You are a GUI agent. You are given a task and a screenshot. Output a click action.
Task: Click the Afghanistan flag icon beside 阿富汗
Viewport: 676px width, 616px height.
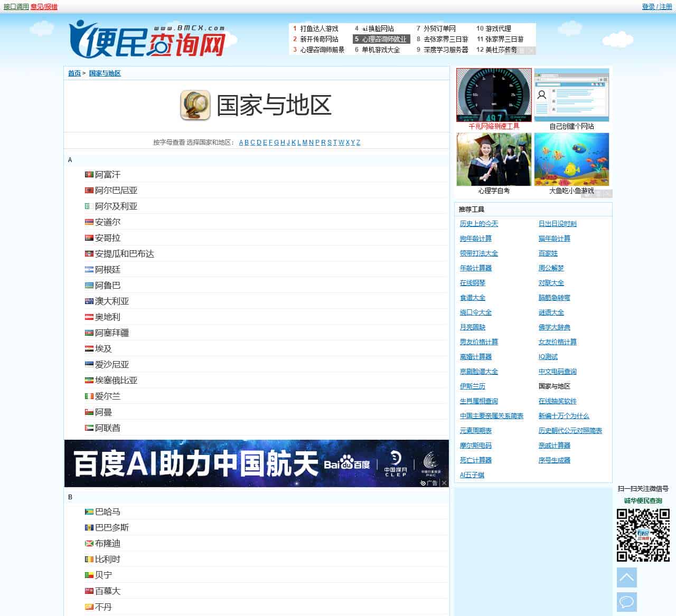[89, 174]
